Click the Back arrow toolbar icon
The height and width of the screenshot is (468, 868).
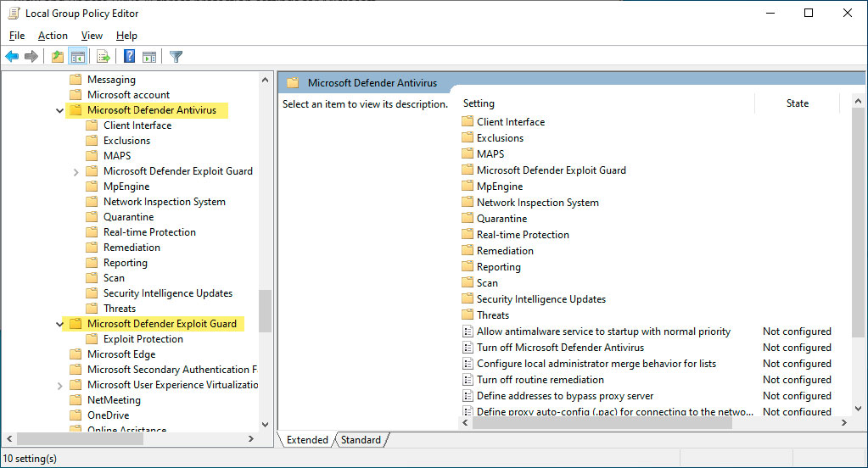tap(12, 57)
